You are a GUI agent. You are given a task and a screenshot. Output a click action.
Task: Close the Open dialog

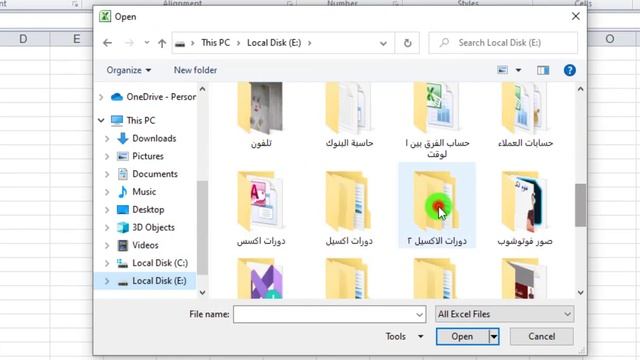(x=576, y=16)
